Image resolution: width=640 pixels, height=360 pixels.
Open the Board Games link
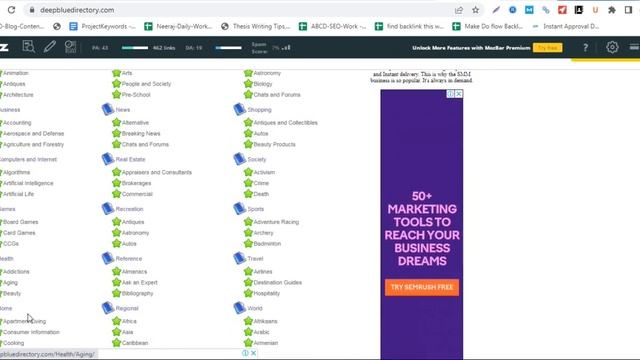(20, 222)
